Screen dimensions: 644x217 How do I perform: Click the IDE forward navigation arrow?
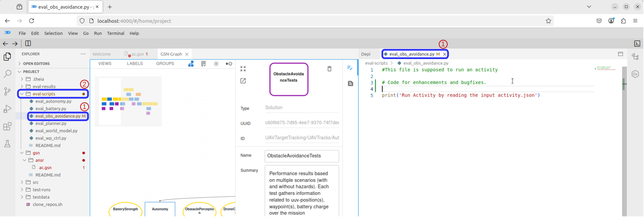(15, 44)
